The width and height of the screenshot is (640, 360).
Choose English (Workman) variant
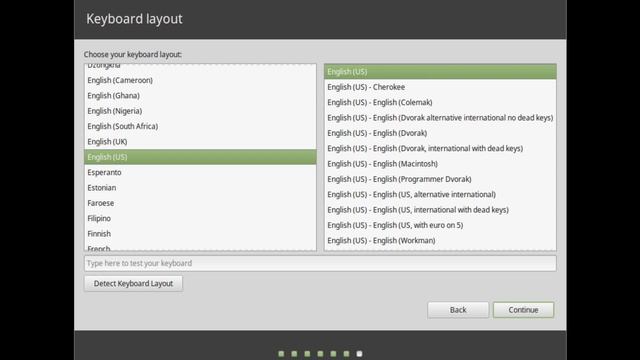coord(440,240)
